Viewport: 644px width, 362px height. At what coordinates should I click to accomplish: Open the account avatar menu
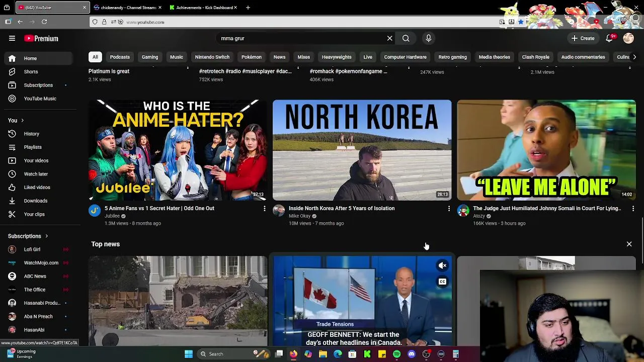click(628, 38)
